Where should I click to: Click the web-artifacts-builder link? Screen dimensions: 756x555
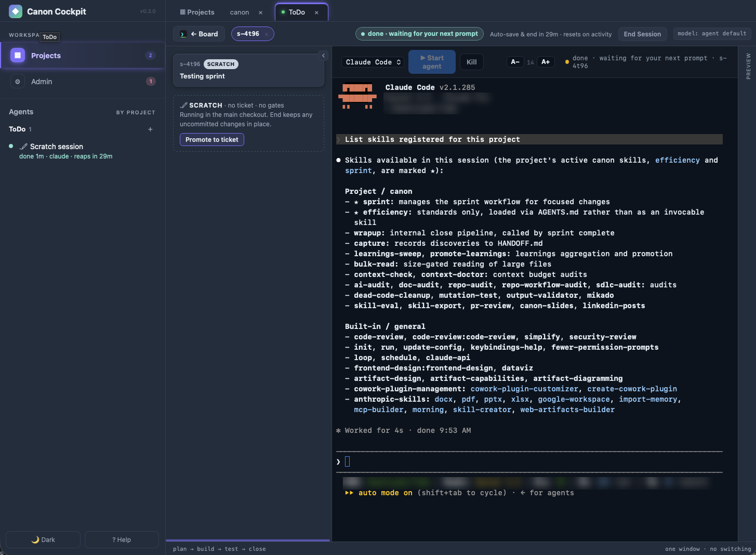[567, 409]
